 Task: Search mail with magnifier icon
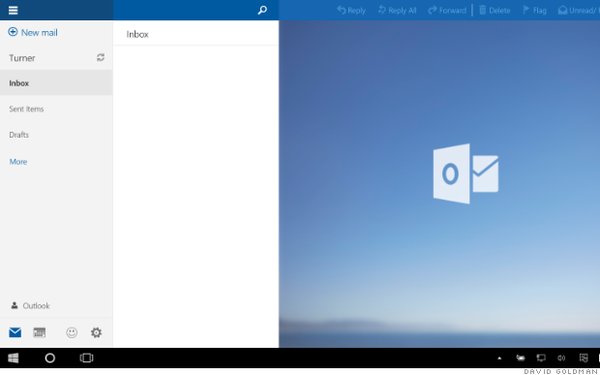point(262,10)
